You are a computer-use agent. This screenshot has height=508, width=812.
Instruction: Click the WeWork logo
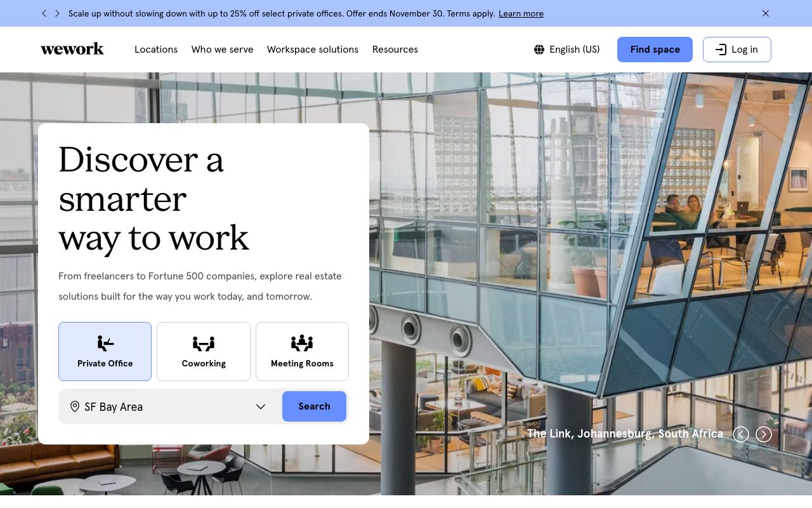coord(72,49)
